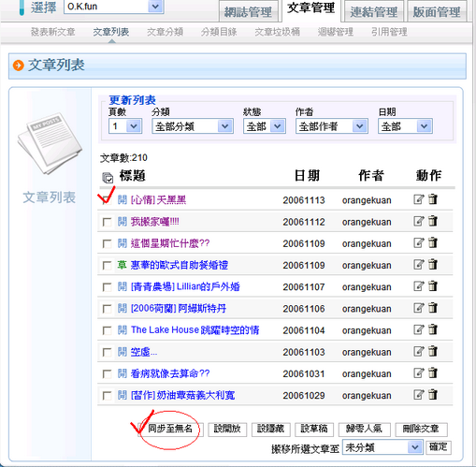
Task: Expand the 作者 全部作者 dropdown
Action: coord(332,126)
